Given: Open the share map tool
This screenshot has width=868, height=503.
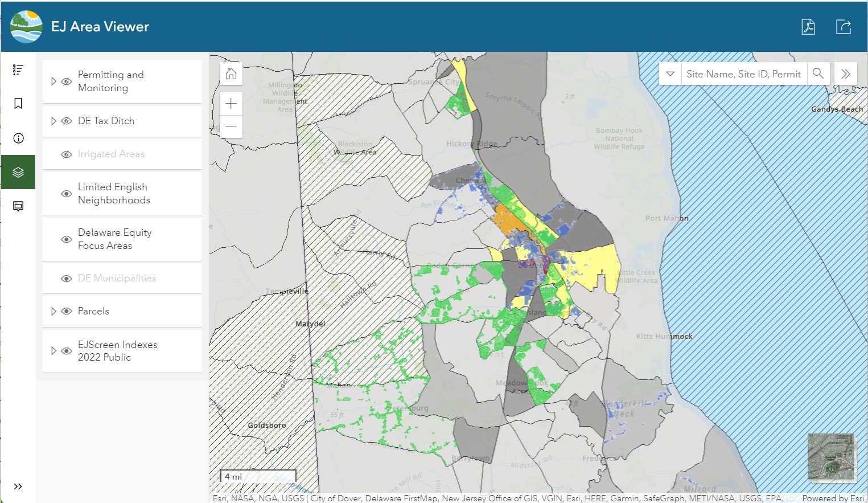Looking at the screenshot, I should [x=843, y=26].
